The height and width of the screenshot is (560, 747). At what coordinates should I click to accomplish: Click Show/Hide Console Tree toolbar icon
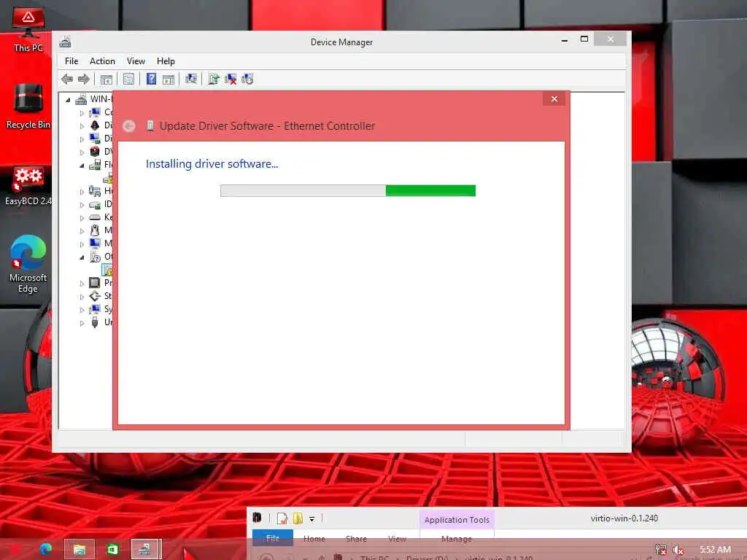(x=107, y=79)
